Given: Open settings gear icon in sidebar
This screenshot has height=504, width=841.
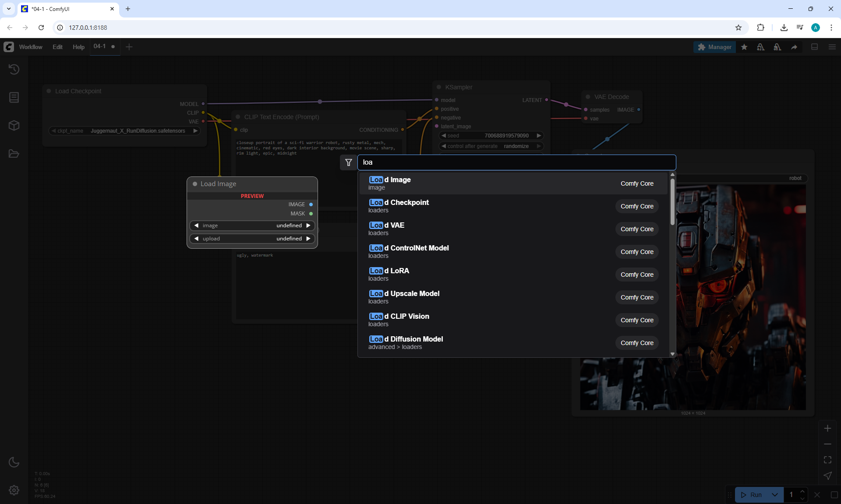Looking at the screenshot, I should pyautogui.click(x=14, y=490).
